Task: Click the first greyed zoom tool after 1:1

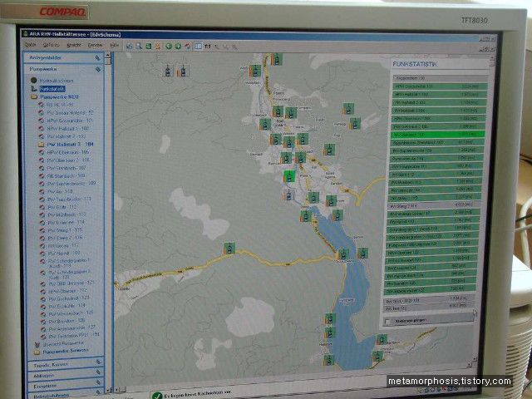Action: (216, 47)
